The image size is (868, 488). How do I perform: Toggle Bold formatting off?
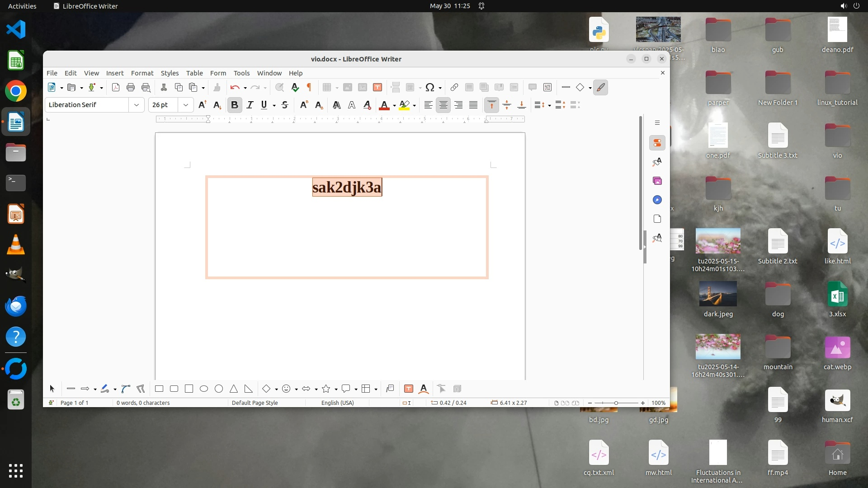tap(234, 105)
